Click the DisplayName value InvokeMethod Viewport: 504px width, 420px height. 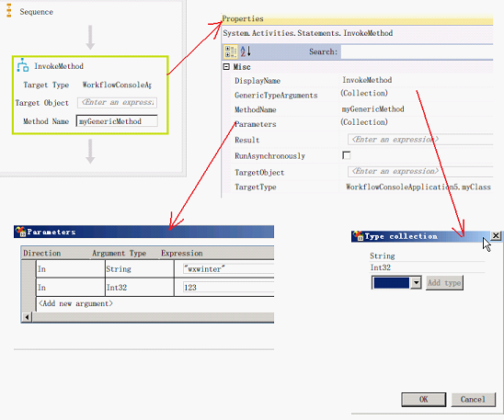pyautogui.click(x=367, y=80)
